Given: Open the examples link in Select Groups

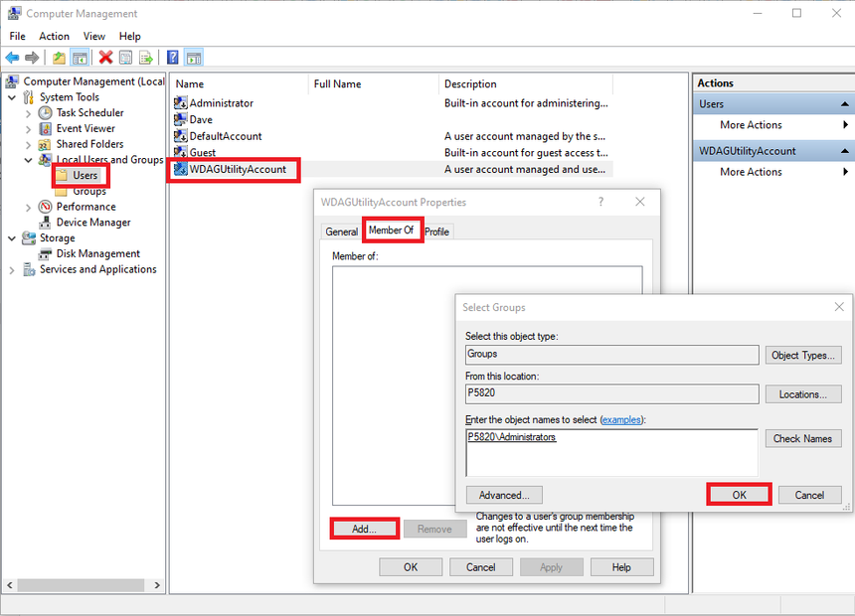Looking at the screenshot, I should [621, 420].
